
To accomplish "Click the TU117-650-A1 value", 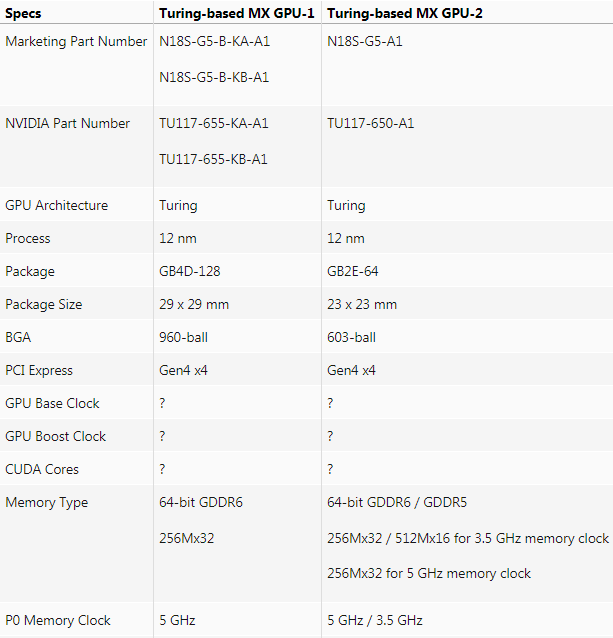I will click(x=370, y=124).
